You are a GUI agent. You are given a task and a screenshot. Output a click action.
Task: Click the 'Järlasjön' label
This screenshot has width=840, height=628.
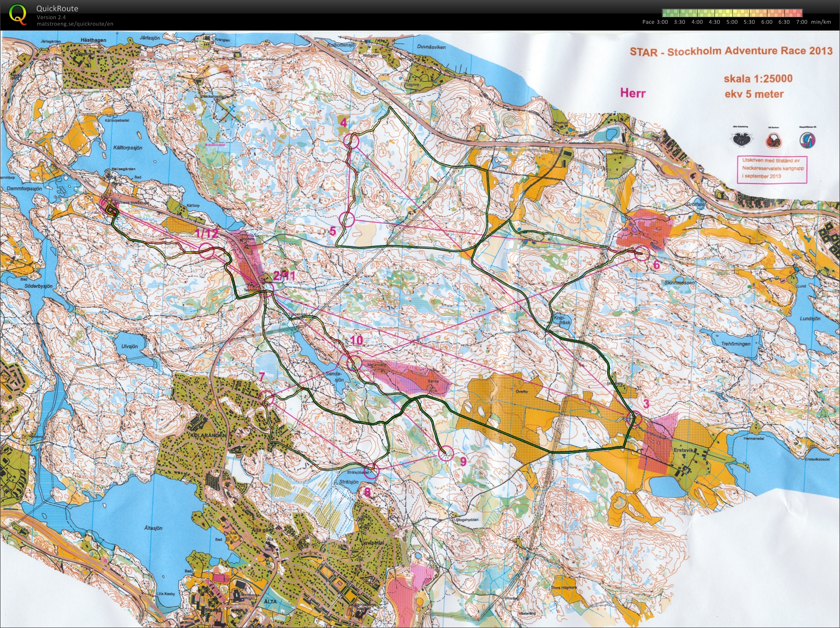pyautogui.click(x=150, y=38)
